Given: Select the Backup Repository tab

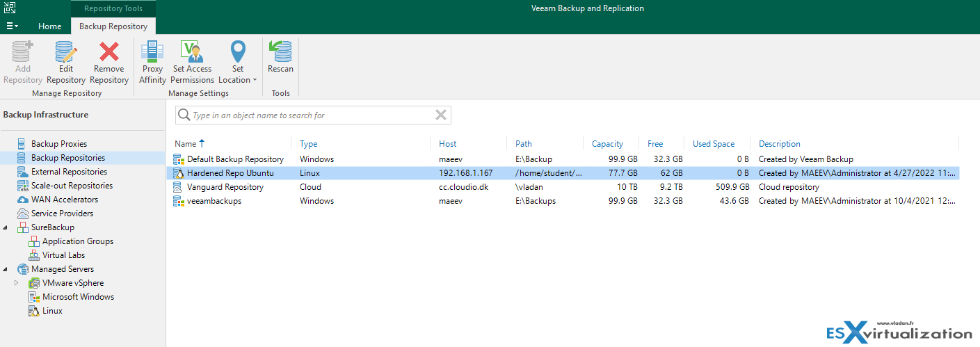Looking at the screenshot, I should pos(113,26).
